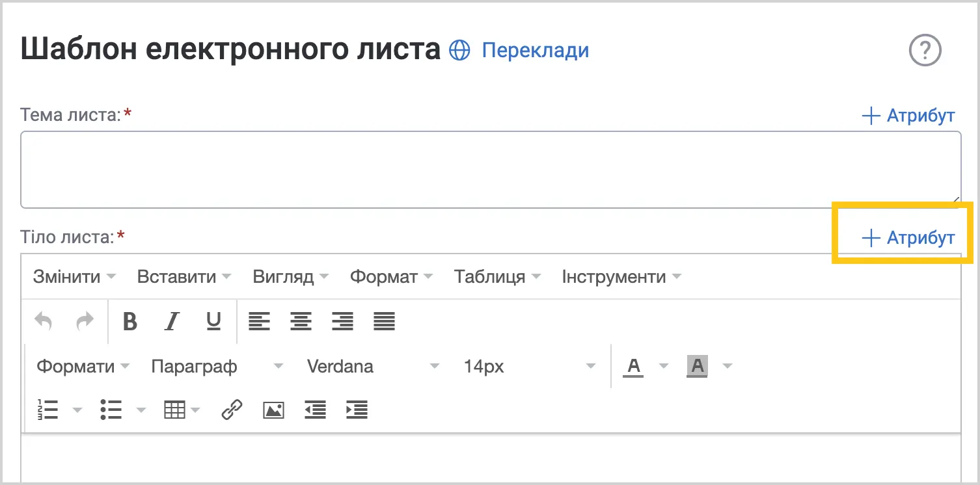Viewport: 980px width, 485px height.
Task: Toggle underline formatting
Action: click(x=213, y=321)
